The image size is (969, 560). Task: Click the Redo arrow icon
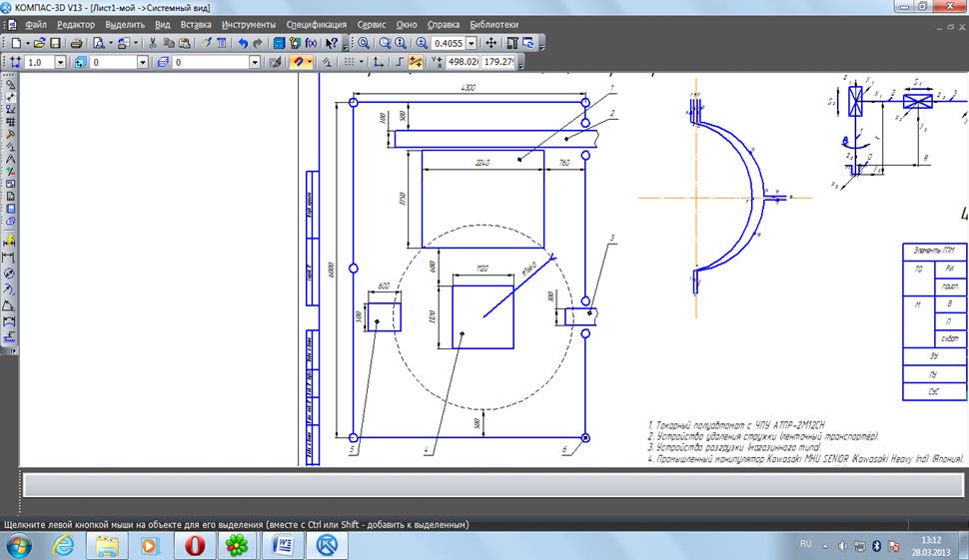(258, 44)
